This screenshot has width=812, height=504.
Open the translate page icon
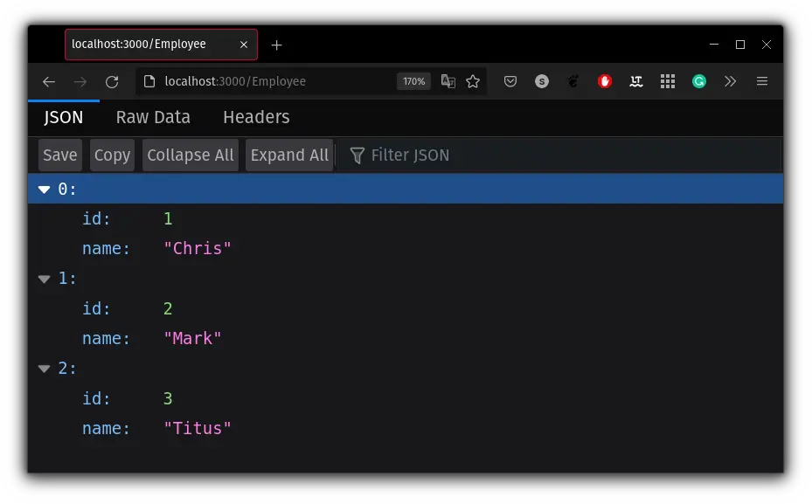448,81
